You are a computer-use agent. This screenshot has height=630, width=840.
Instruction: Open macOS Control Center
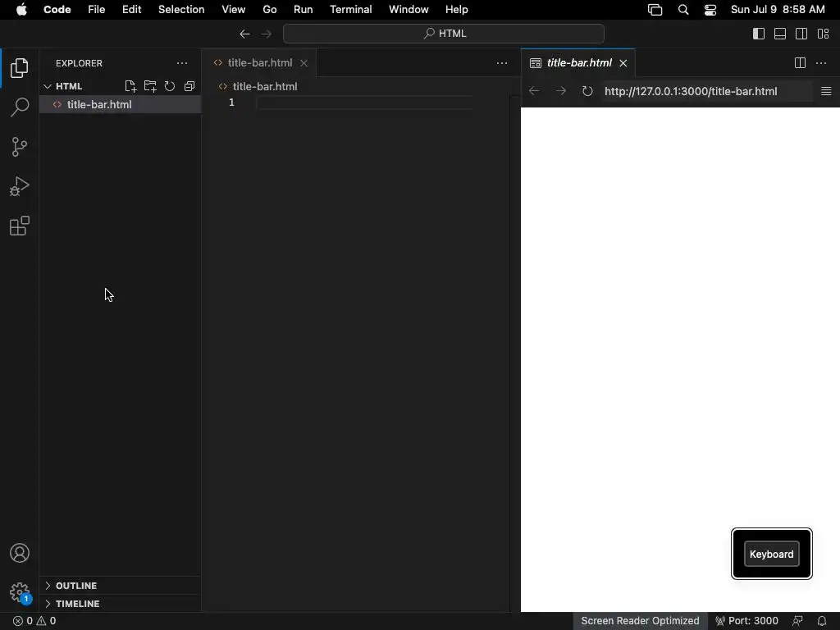[x=710, y=10]
